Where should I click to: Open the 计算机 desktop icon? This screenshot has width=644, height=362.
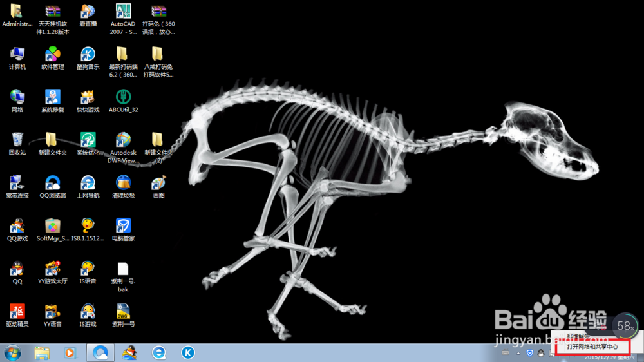pyautogui.click(x=17, y=59)
